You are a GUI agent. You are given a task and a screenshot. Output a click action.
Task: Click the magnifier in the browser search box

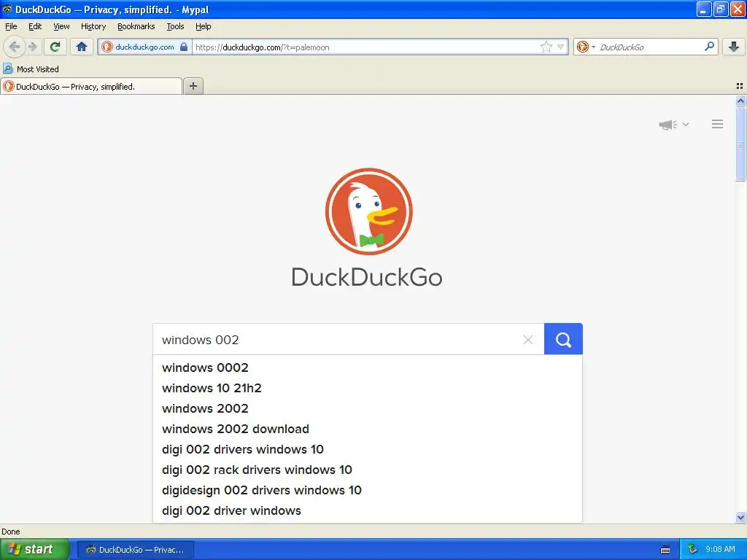[x=709, y=47]
